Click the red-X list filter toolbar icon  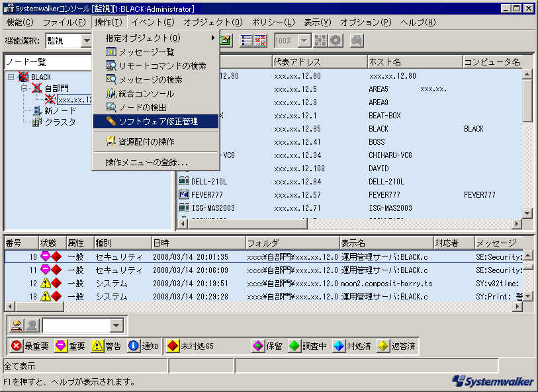[260, 40]
